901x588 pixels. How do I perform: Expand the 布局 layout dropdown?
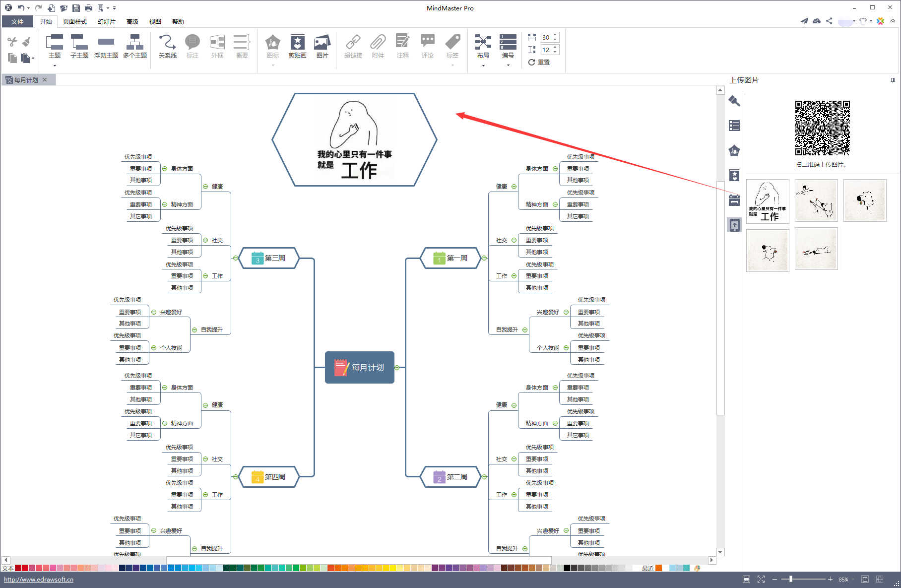click(x=483, y=65)
